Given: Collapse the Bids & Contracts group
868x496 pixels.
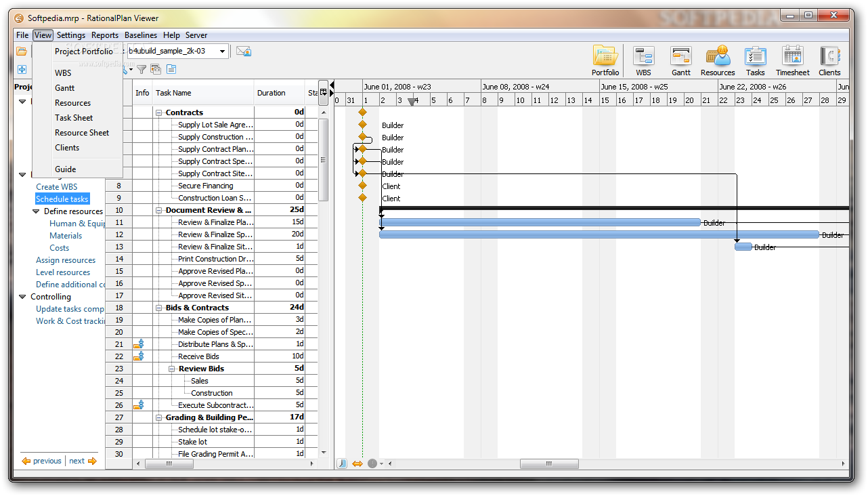Looking at the screenshot, I should [x=159, y=308].
